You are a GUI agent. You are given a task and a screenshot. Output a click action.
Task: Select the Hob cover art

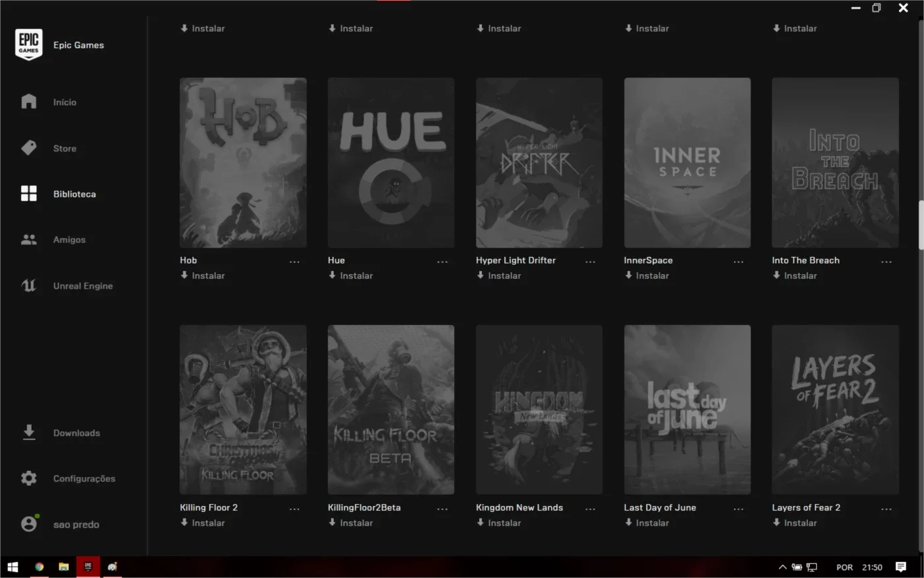243,163
